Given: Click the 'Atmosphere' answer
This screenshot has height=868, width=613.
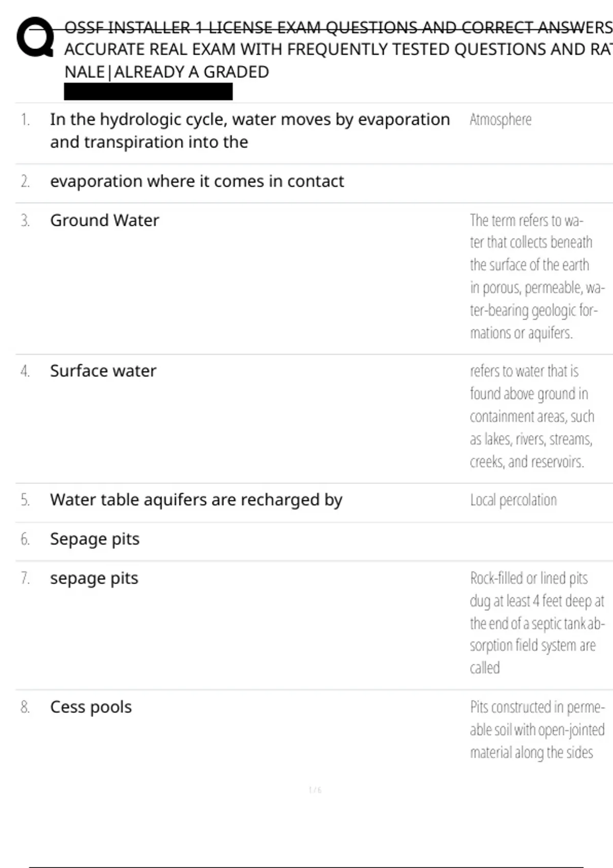Looking at the screenshot, I should (x=501, y=119).
